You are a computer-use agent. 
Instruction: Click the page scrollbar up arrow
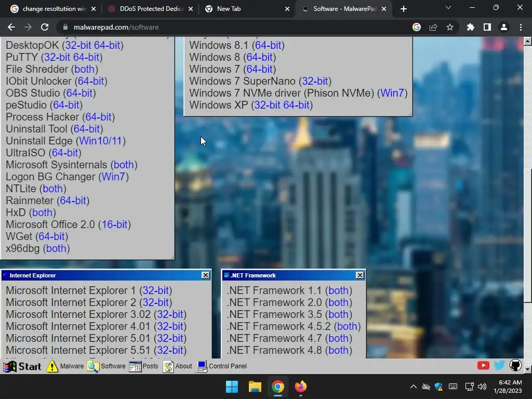pyautogui.click(x=528, y=42)
